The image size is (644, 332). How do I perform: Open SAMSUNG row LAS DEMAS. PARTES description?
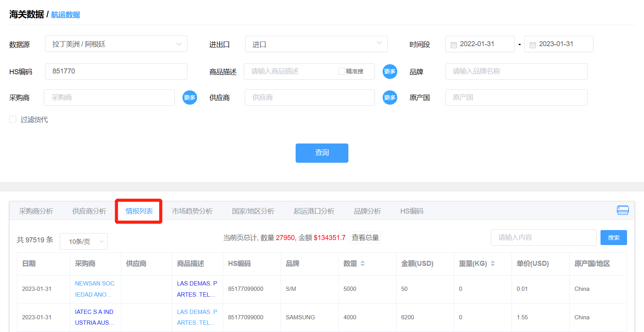197,317
